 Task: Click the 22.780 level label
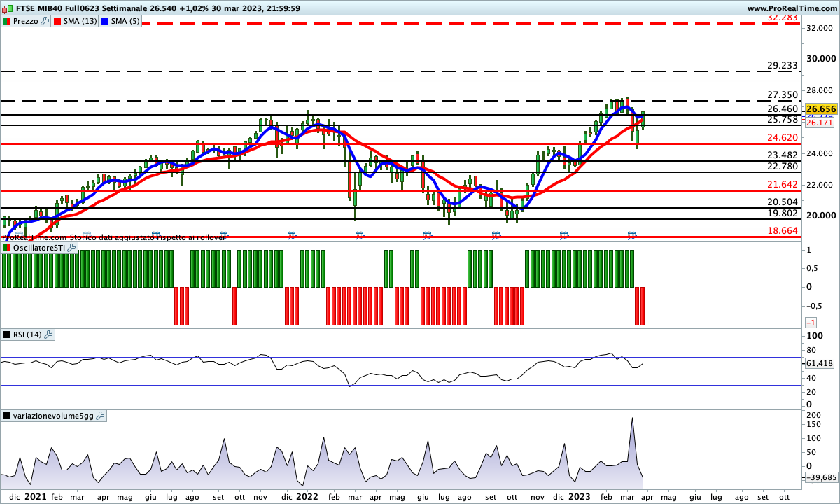point(783,166)
